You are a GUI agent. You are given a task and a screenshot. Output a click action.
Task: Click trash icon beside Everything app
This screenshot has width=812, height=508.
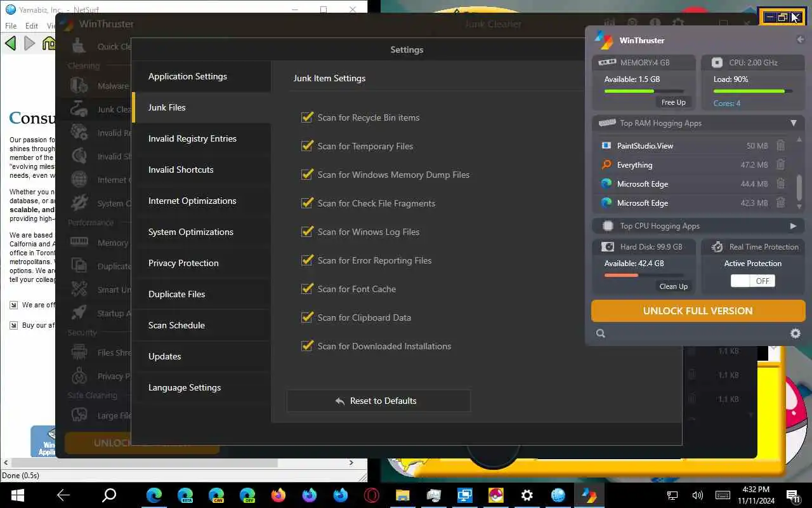tap(780, 164)
